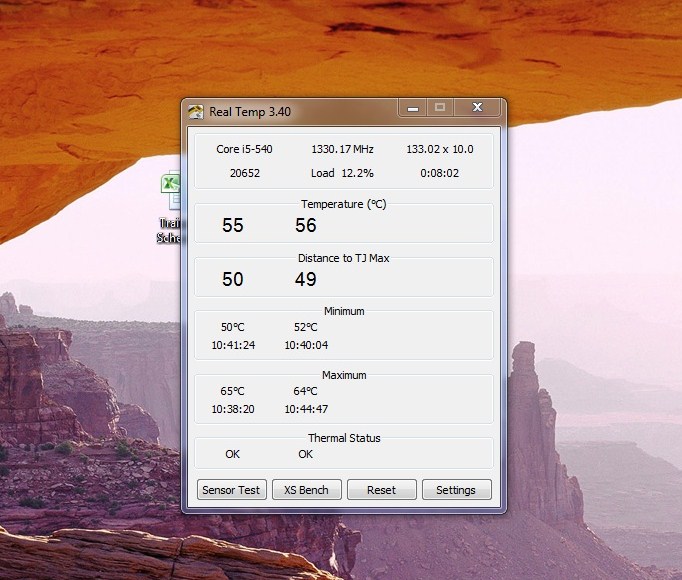
Task: Click the Core i5-540 processor label
Action: tap(244, 149)
